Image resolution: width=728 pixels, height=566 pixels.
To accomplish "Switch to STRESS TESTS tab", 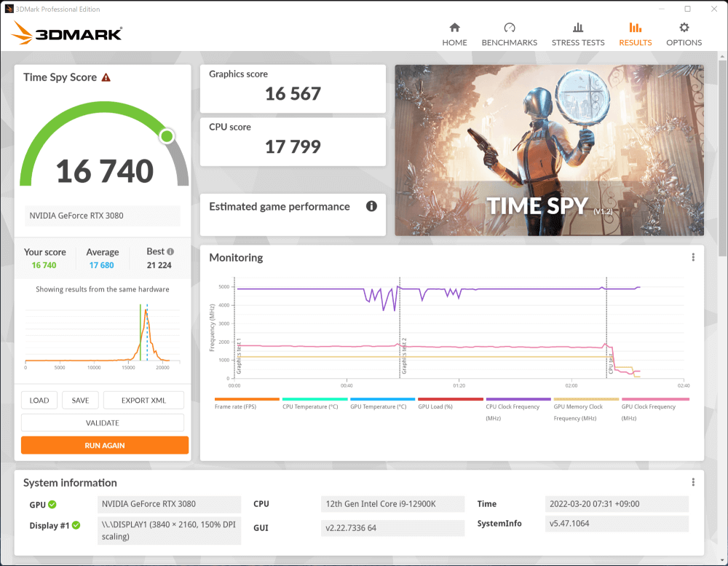I will point(577,34).
